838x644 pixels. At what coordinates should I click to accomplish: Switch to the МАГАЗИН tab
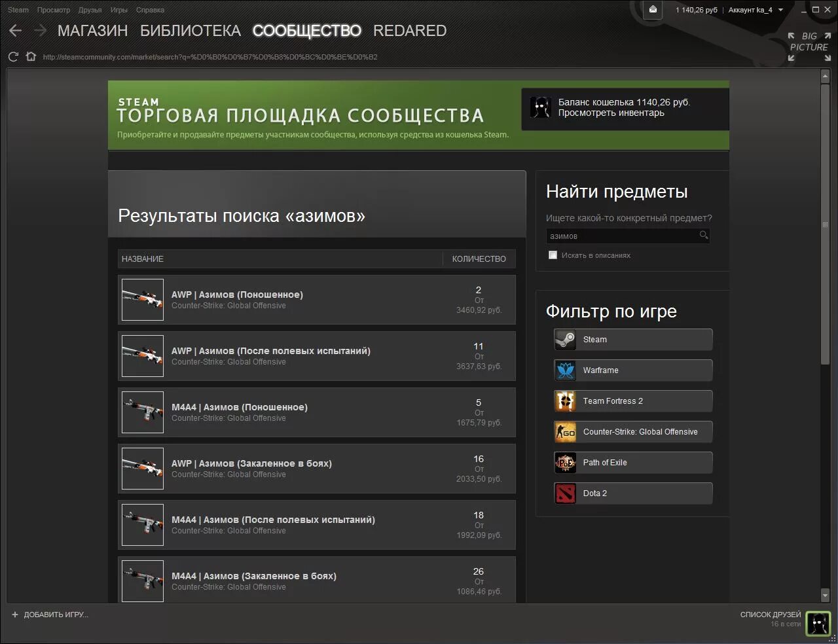[x=92, y=31]
